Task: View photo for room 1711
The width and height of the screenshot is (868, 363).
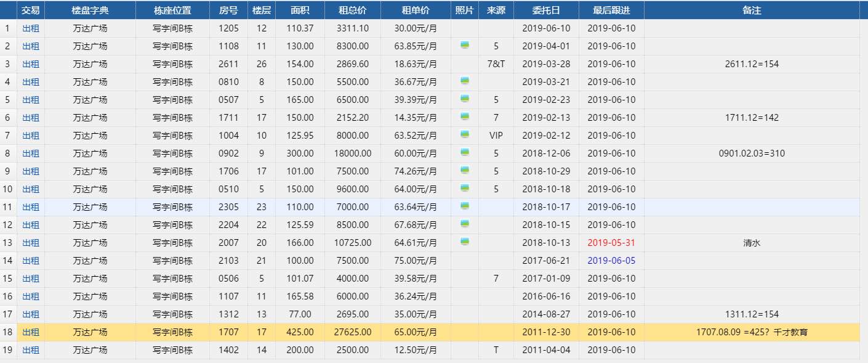Action: point(465,117)
